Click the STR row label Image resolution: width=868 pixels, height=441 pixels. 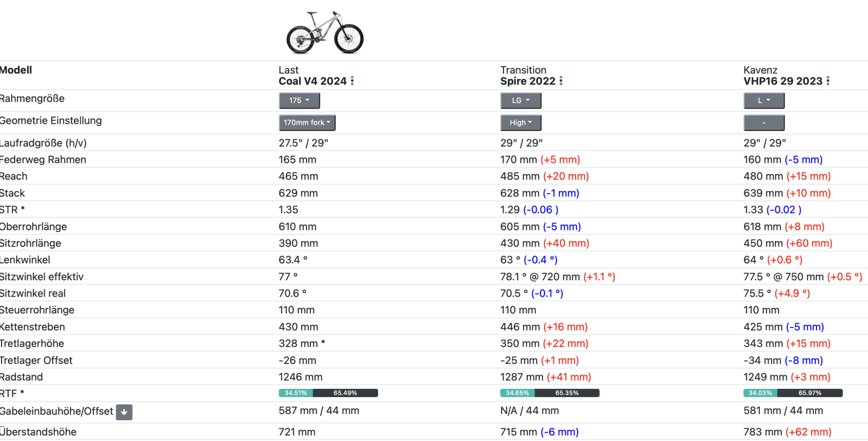click(x=12, y=210)
